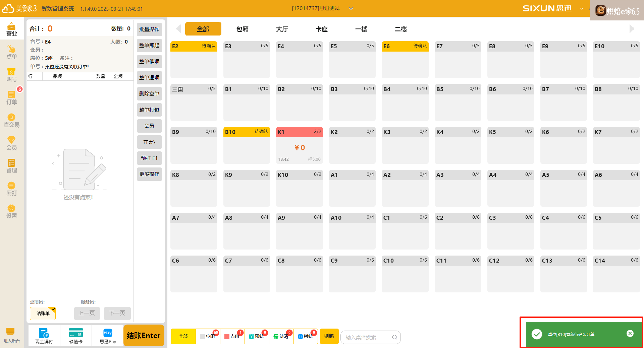Screen dimensions: 644x348
Task: Select table B5
Action: coord(458,102)
